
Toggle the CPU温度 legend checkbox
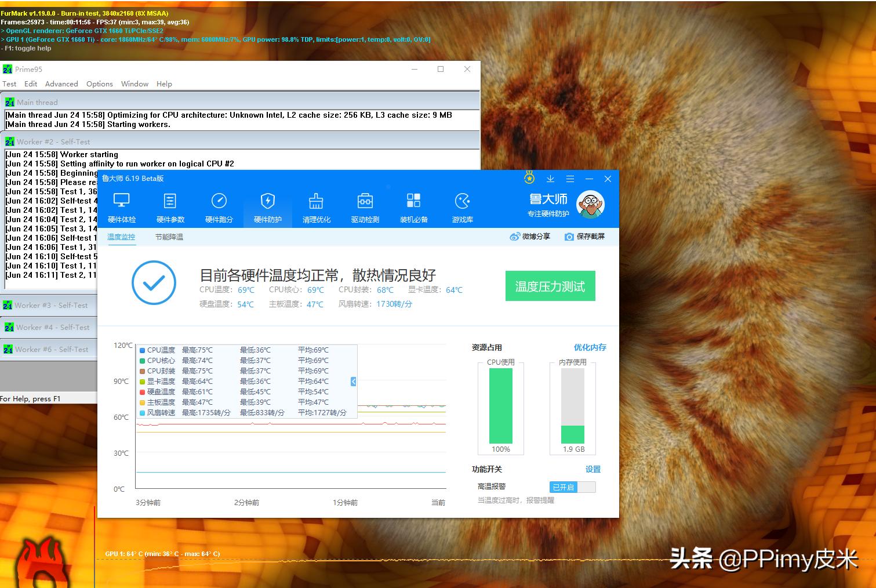pos(141,350)
